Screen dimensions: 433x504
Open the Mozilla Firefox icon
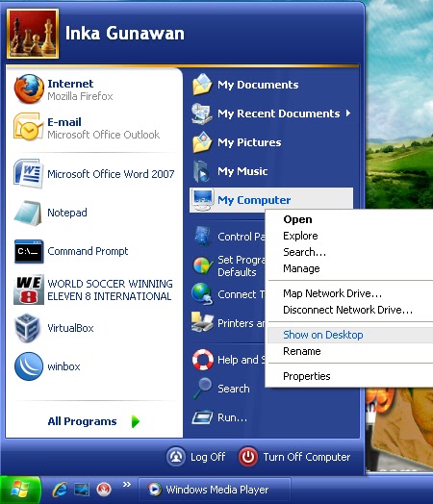29,89
